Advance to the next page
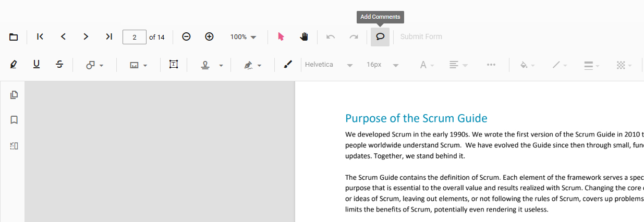 point(86,36)
